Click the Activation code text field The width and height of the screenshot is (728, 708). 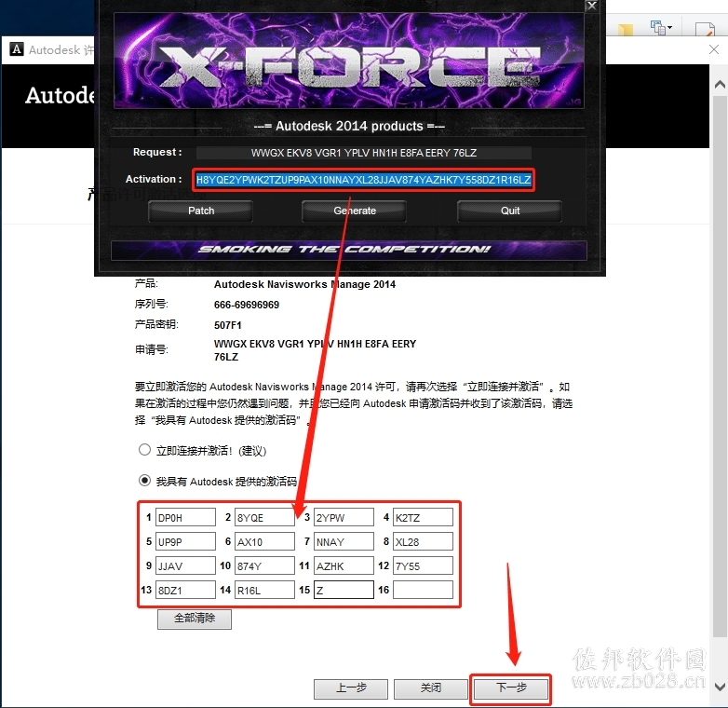364,180
